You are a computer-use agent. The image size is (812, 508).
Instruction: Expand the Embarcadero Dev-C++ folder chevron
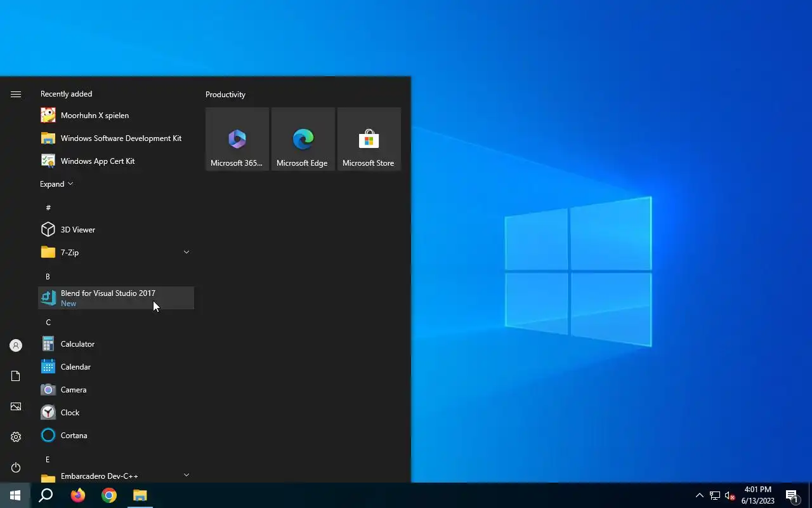click(x=187, y=475)
